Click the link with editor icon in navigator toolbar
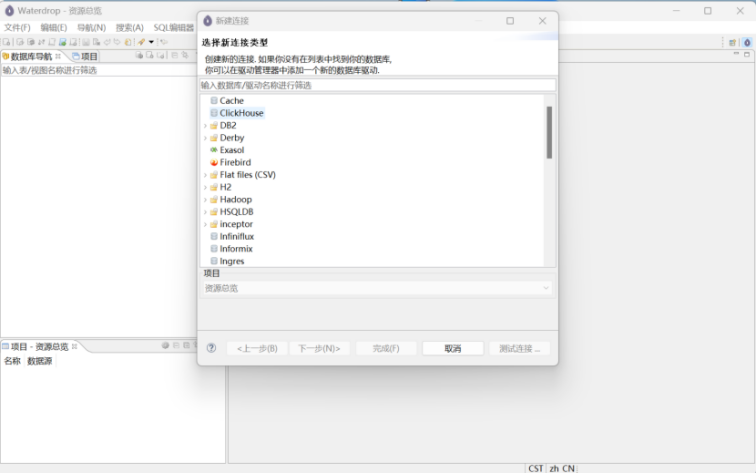Viewport: 756px width, 473px height. click(185, 55)
